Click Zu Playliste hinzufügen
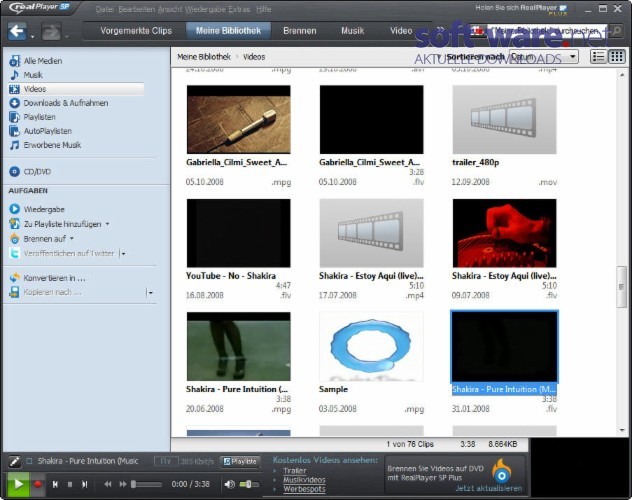This screenshot has height=500, width=632. coord(62,224)
